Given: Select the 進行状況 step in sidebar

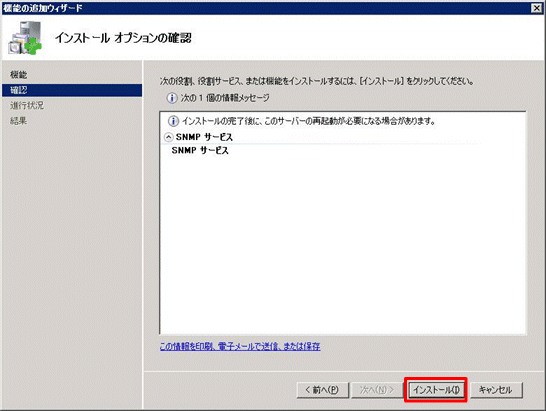Looking at the screenshot, I should click(27, 105).
